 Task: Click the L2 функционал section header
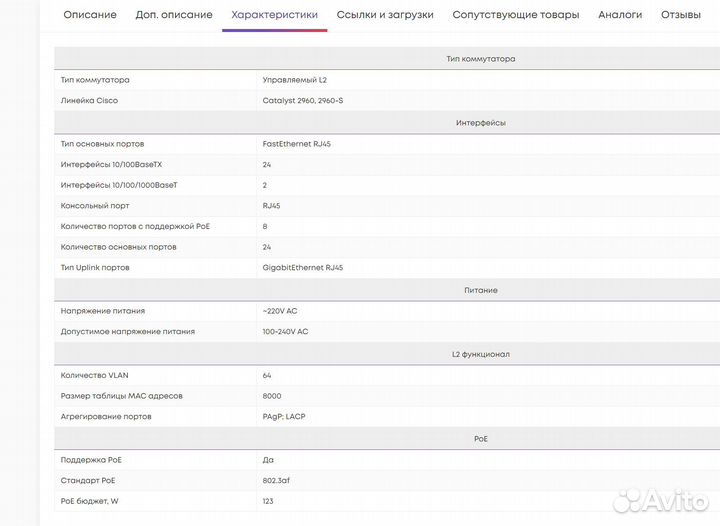coord(480,354)
